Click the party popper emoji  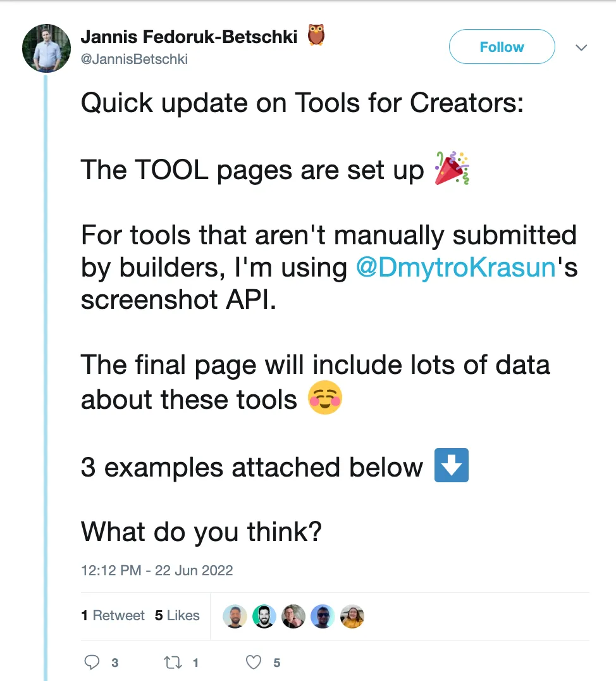point(452,169)
